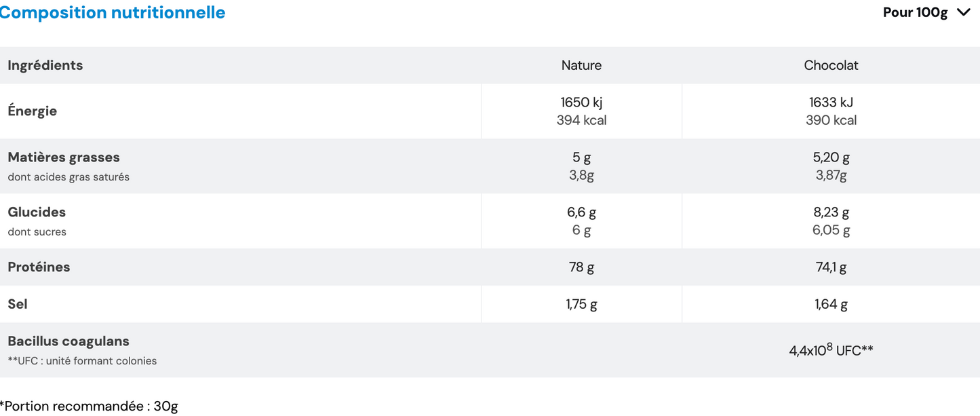Select the Nature column header
This screenshot has height=416, width=980.
pos(581,65)
